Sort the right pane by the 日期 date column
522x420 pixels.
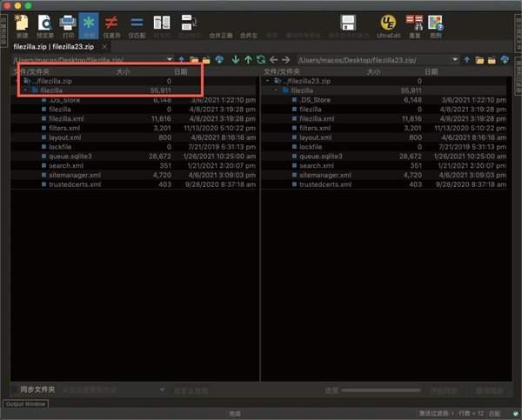pos(432,71)
